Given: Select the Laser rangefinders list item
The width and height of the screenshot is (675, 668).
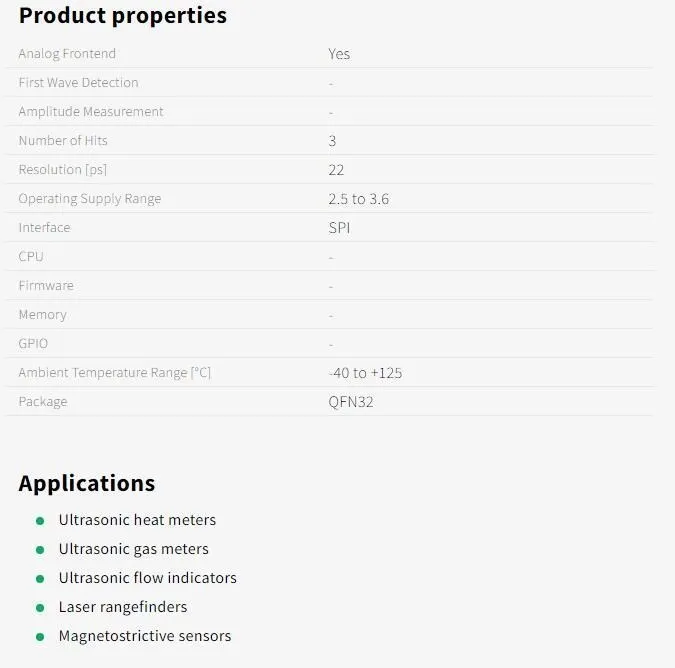Looking at the screenshot, I should pyautogui.click(x=123, y=607).
